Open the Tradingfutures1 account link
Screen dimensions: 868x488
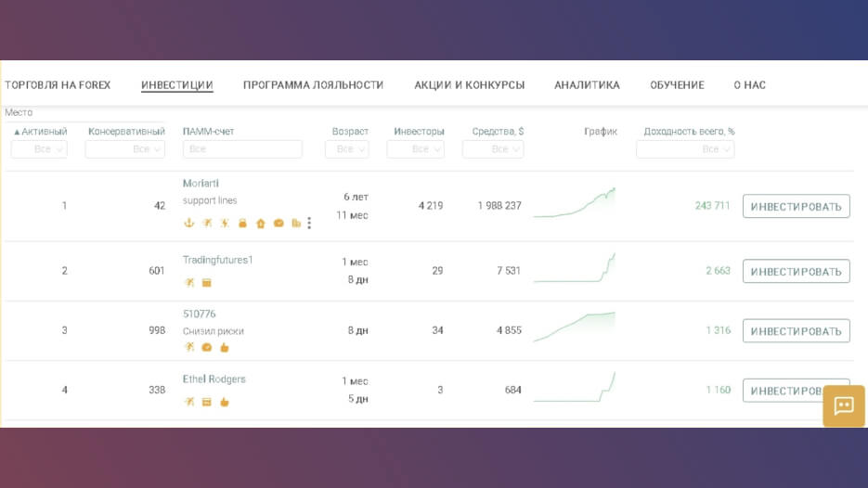[217, 260]
